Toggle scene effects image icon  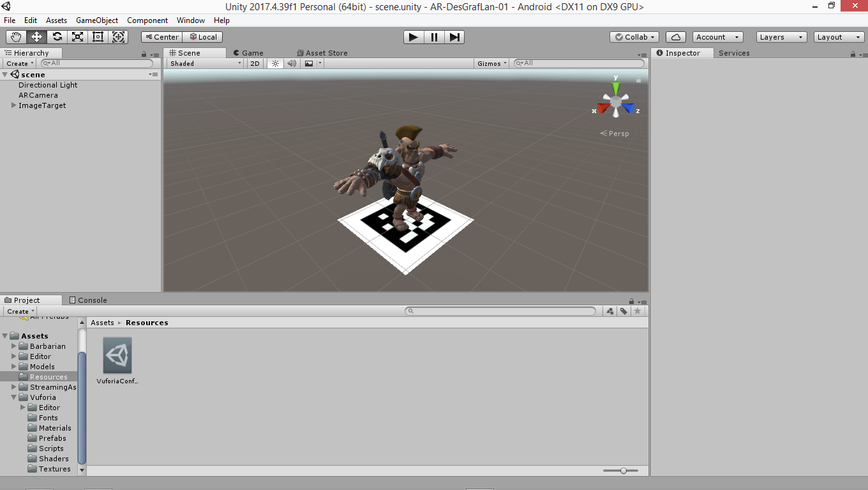click(309, 63)
